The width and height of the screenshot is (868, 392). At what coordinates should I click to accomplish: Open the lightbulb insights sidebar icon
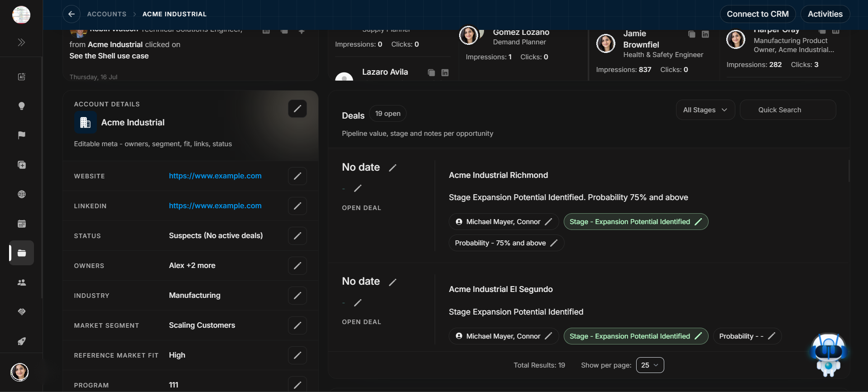21,106
